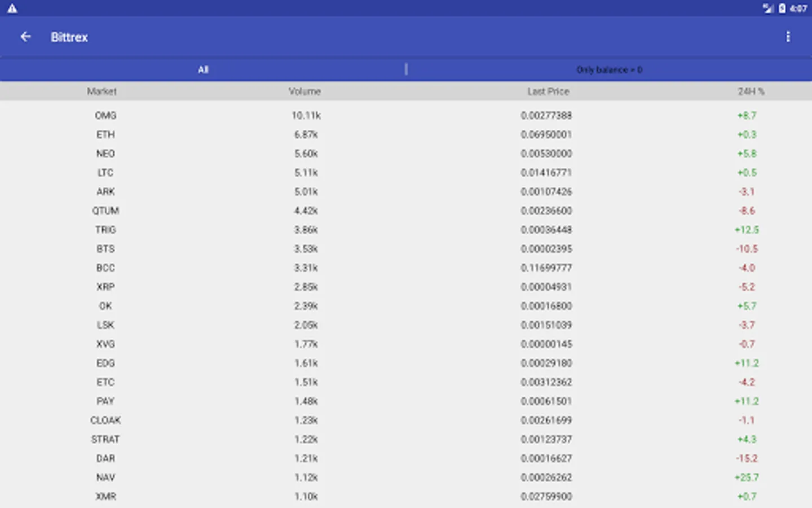Open the XMR market row
This screenshot has height=508, width=812.
[406, 497]
